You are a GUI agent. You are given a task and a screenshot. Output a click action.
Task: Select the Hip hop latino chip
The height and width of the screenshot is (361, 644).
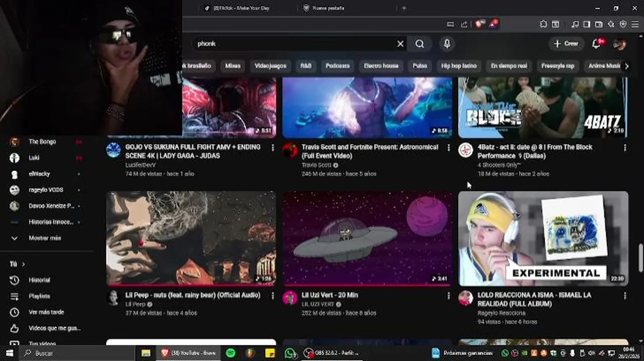[x=459, y=66]
